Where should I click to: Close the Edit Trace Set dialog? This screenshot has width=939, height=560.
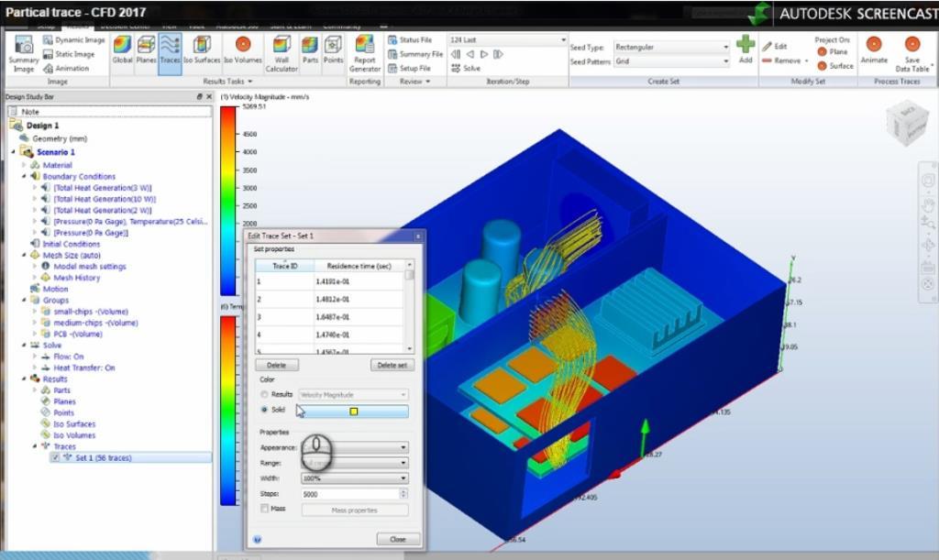398,539
